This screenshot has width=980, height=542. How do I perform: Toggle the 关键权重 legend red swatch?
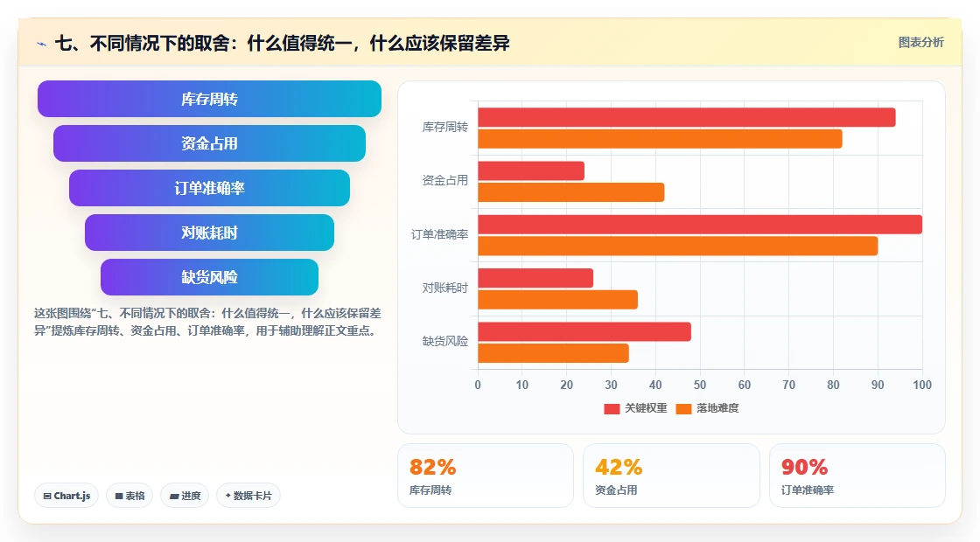coord(612,408)
